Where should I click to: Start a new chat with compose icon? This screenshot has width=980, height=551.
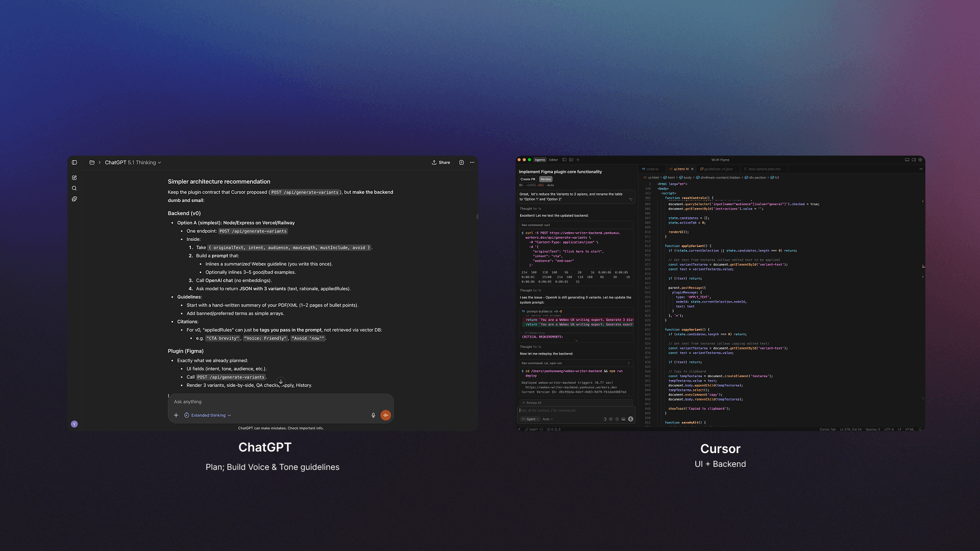75,178
